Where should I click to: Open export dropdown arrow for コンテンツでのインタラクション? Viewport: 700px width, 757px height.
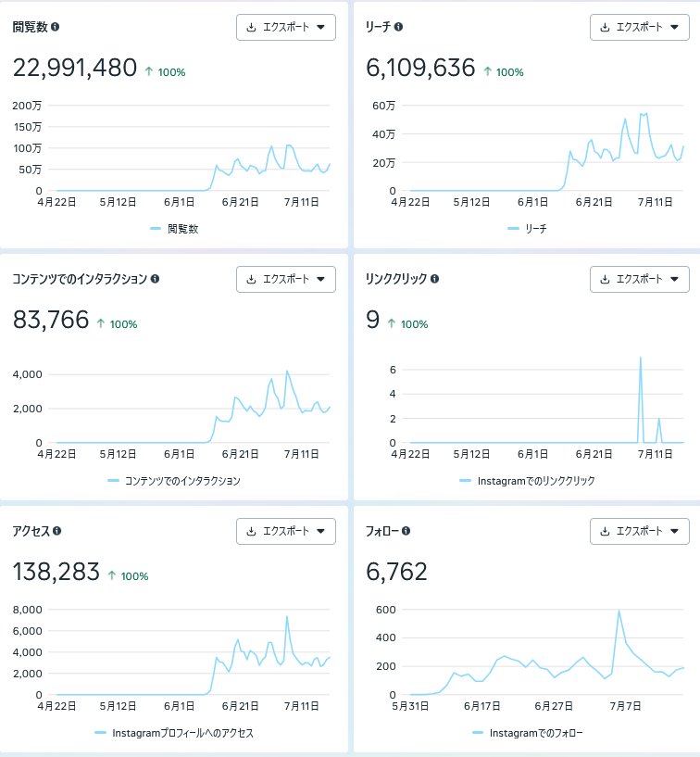click(x=320, y=280)
